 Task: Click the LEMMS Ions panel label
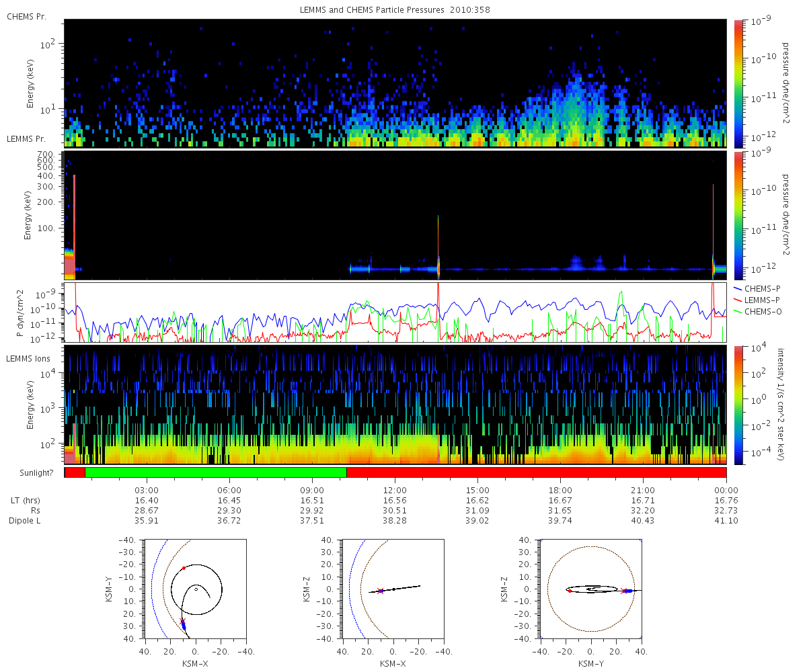click(x=28, y=359)
